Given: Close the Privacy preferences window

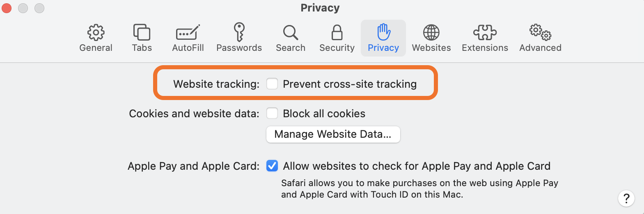Looking at the screenshot, I should click(7, 8).
